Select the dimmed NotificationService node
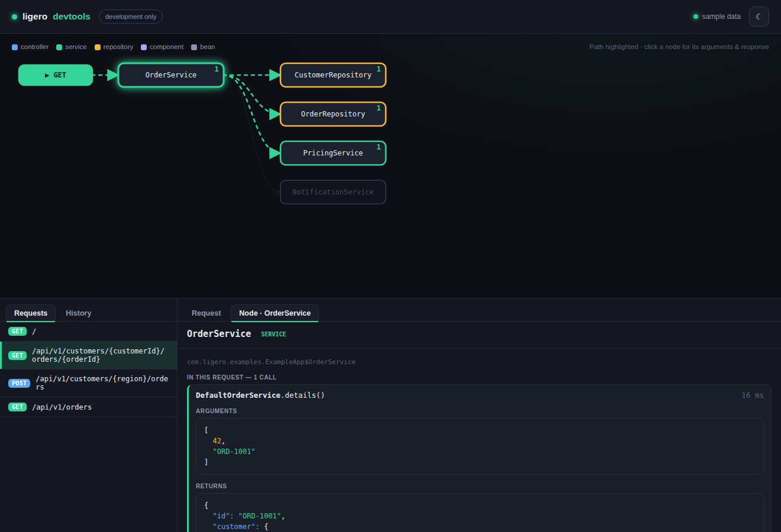Viewport: 781px width, 532px height. pos(333,192)
